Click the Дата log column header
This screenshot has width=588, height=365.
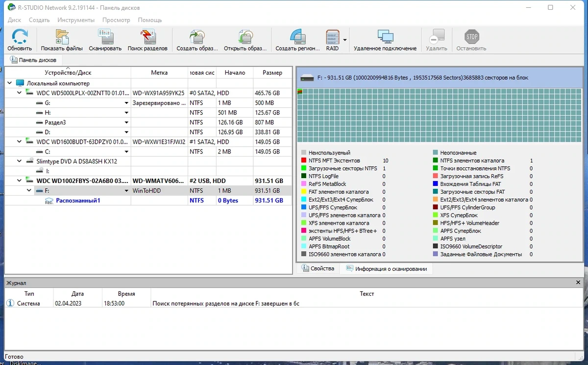(x=77, y=293)
